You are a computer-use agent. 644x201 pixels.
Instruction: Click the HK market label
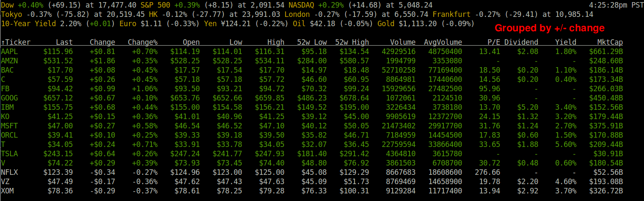[153, 14]
